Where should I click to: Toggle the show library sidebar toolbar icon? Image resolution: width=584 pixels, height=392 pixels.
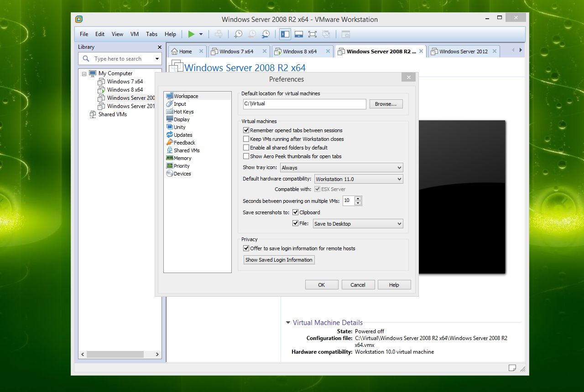(285, 34)
